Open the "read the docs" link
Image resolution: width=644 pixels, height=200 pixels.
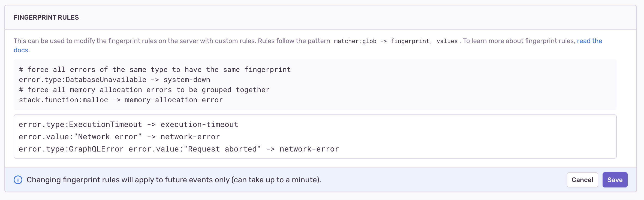coord(589,41)
